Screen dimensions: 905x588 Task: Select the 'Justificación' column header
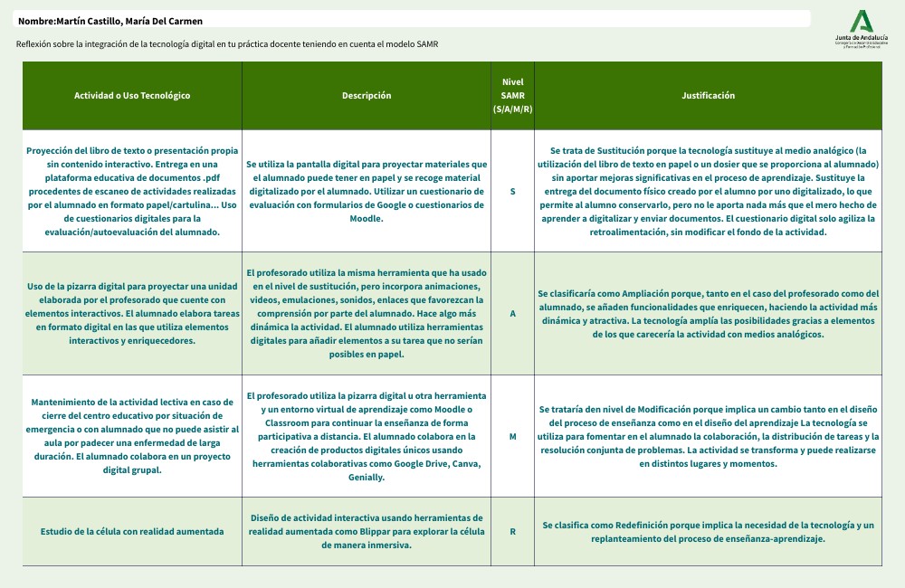coord(708,96)
